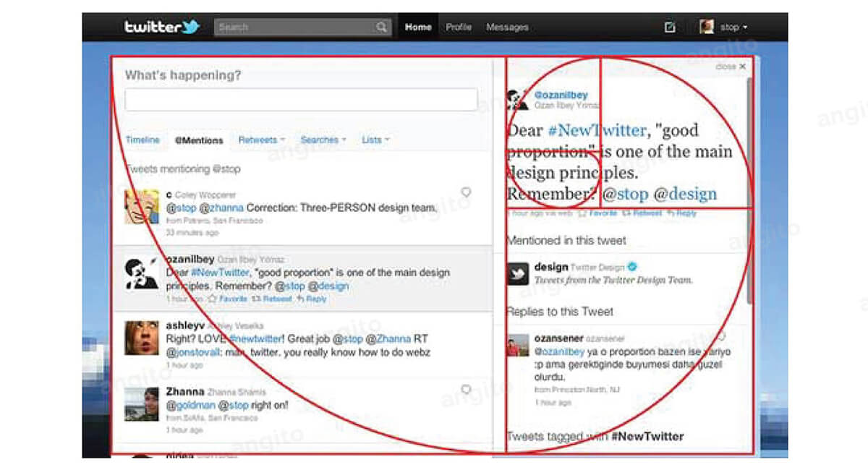The width and height of the screenshot is (868, 470).
Task: Expand the Lists dropdown tab
Action: point(375,140)
